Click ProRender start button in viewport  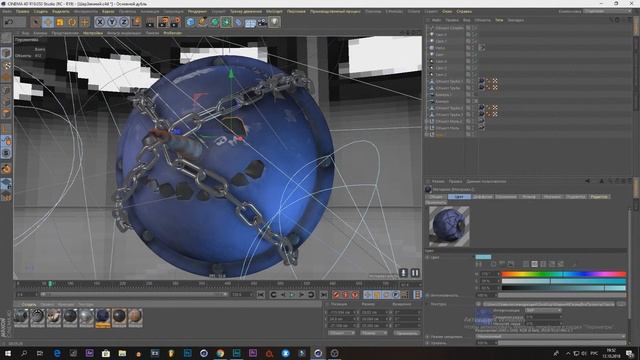(403, 273)
